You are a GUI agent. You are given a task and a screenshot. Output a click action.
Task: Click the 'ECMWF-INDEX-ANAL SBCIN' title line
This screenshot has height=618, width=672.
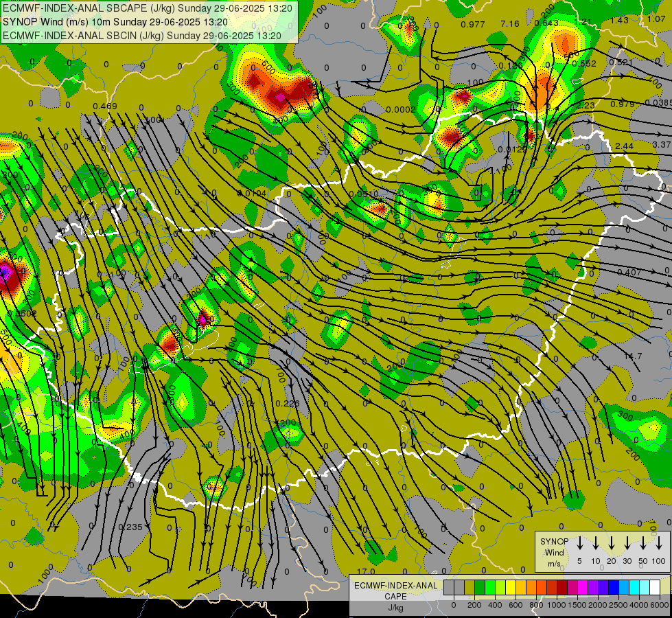142,36
